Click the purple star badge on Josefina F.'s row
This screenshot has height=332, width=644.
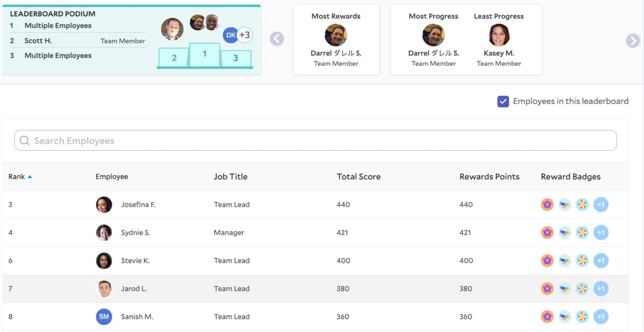547,204
